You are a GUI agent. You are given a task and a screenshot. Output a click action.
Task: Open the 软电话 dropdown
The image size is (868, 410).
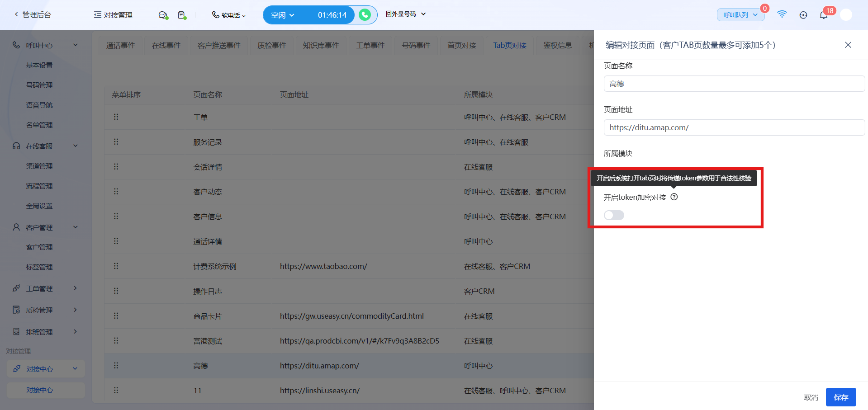[x=229, y=15]
